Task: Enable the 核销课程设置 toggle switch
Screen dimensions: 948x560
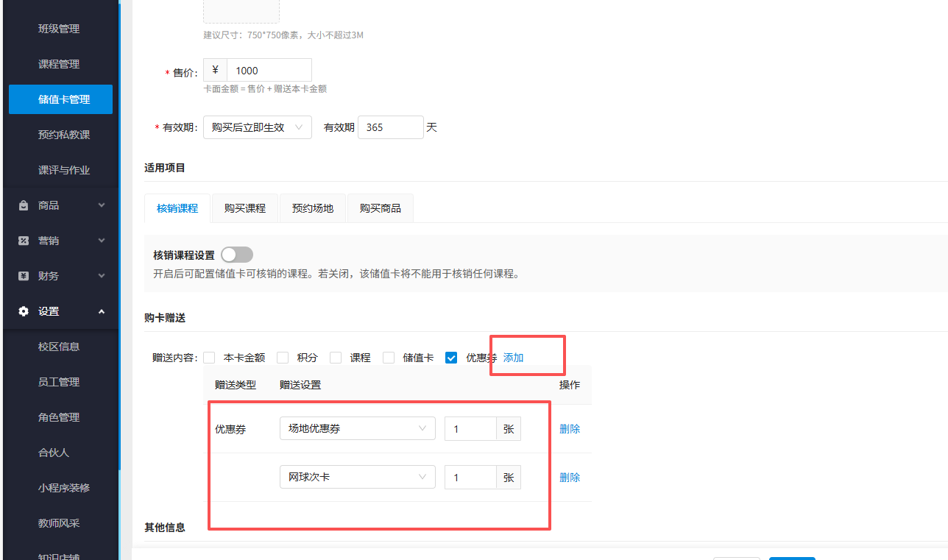Action: (237, 253)
